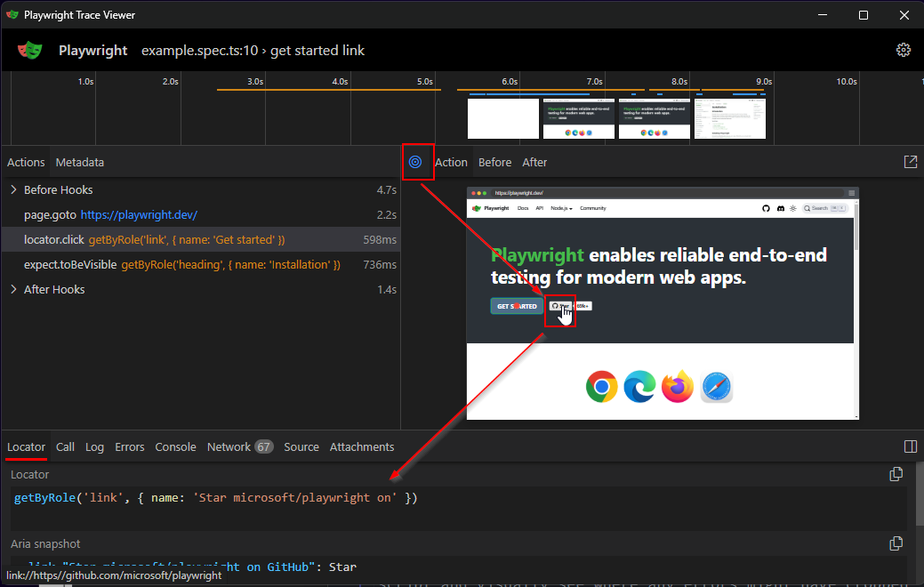This screenshot has height=587, width=924.
Task: Open Trace Viewer settings gear
Action: (x=904, y=50)
